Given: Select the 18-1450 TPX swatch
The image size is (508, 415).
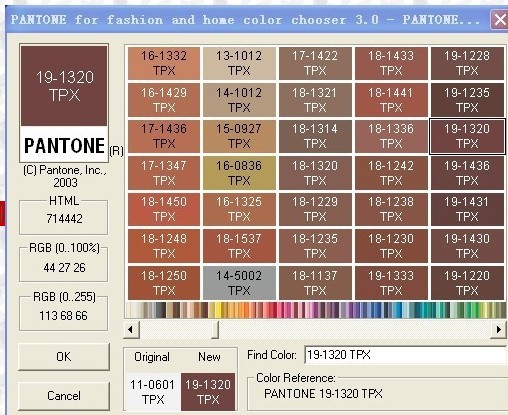Looking at the screenshot, I should (164, 209).
